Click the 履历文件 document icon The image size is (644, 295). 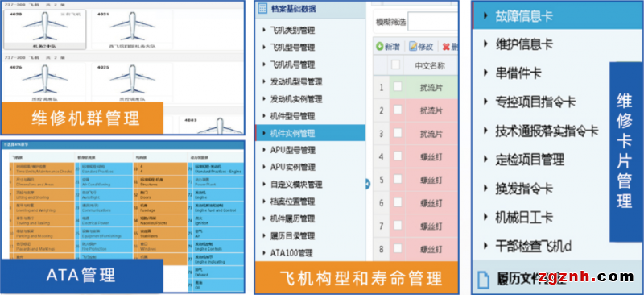(485, 280)
